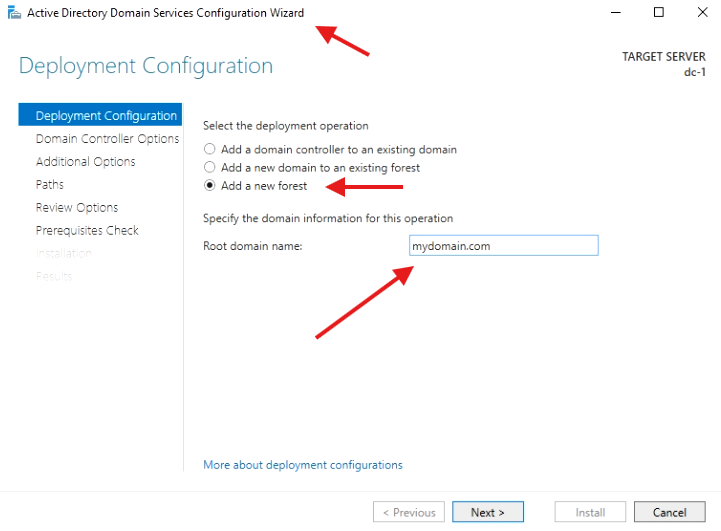
Task: Open the Review Options step
Action: [x=77, y=207]
